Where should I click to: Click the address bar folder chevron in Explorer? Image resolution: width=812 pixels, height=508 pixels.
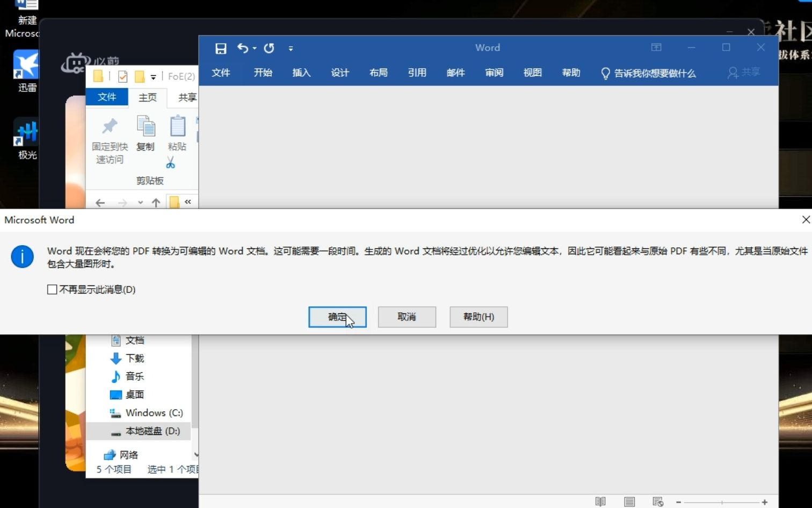(187, 202)
